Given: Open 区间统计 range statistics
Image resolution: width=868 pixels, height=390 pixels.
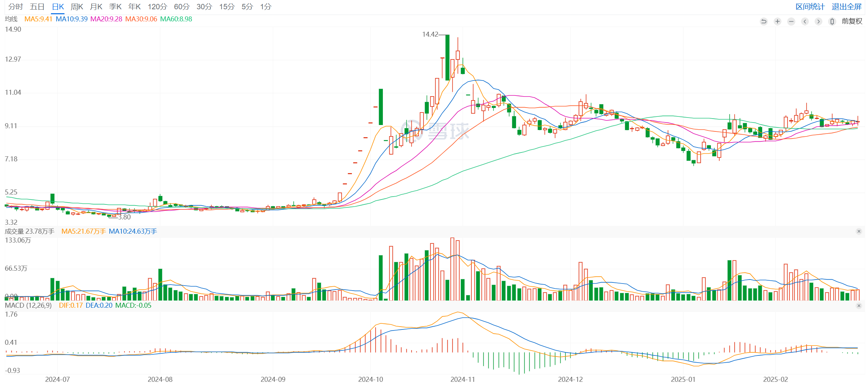Looking at the screenshot, I should (810, 7).
